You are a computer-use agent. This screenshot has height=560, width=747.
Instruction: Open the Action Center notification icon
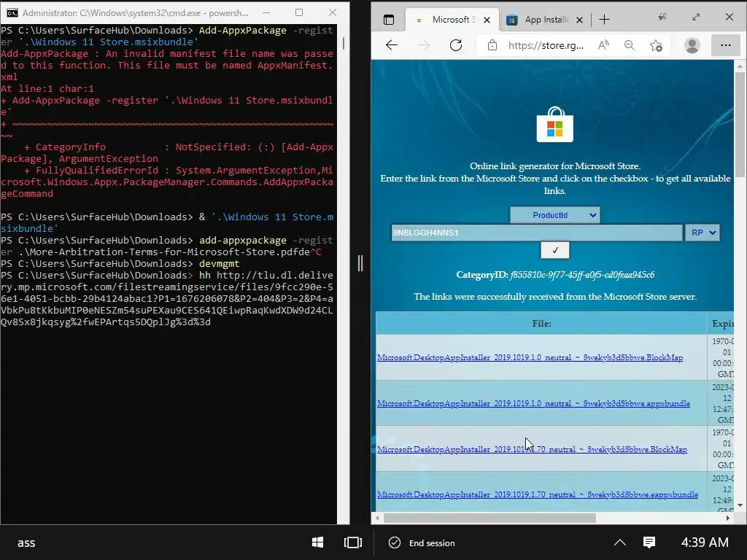tap(649, 542)
